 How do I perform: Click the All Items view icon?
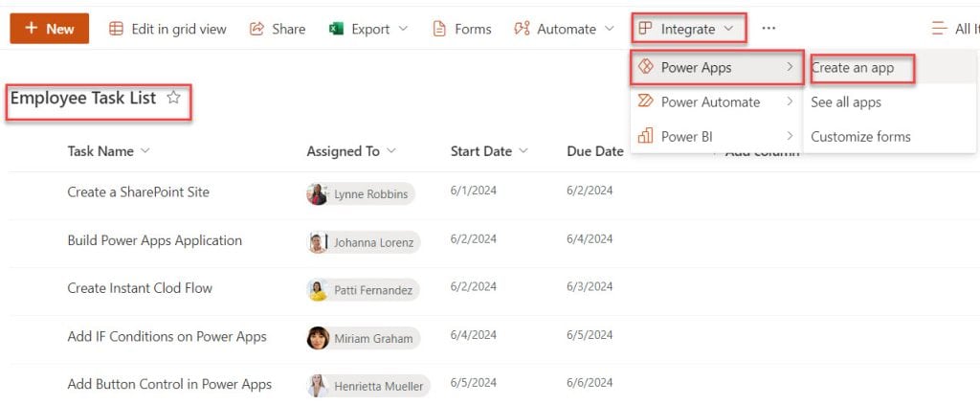(940, 29)
